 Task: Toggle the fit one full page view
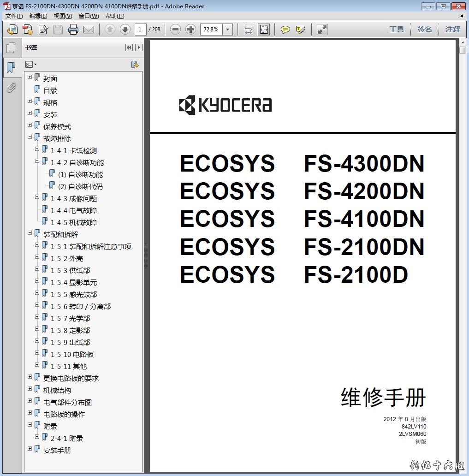(264, 30)
